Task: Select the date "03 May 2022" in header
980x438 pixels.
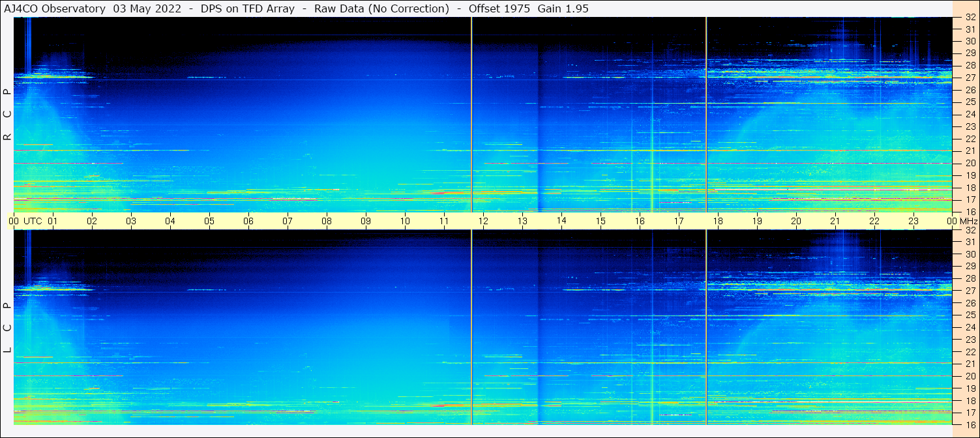Action: tap(147, 9)
